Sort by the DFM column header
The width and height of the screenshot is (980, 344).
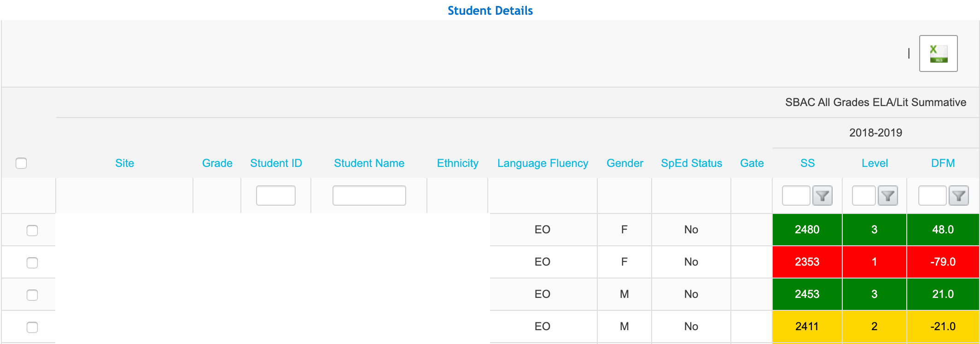click(943, 163)
